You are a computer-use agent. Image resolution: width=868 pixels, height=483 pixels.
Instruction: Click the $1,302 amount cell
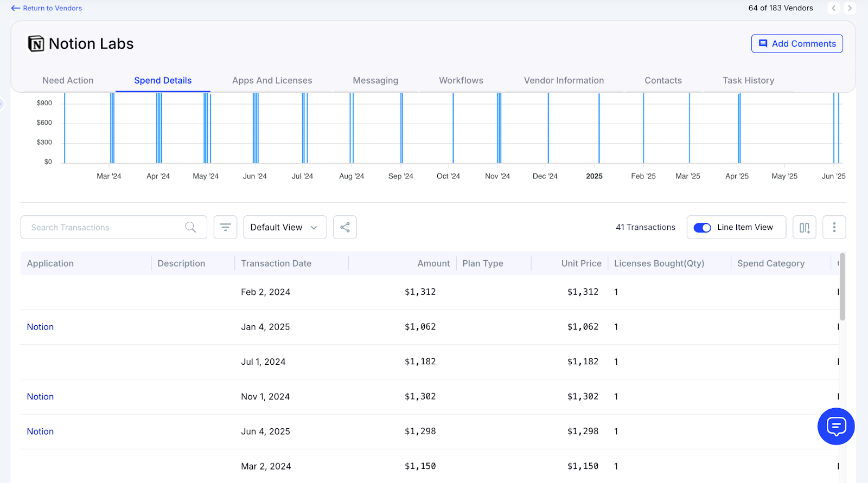(x=420, y=396)
